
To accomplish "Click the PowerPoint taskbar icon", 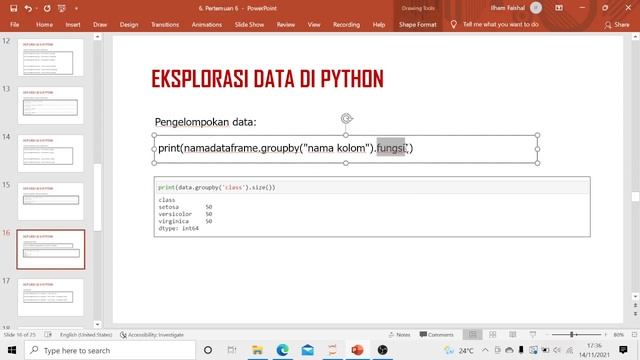I will point(357,350).
